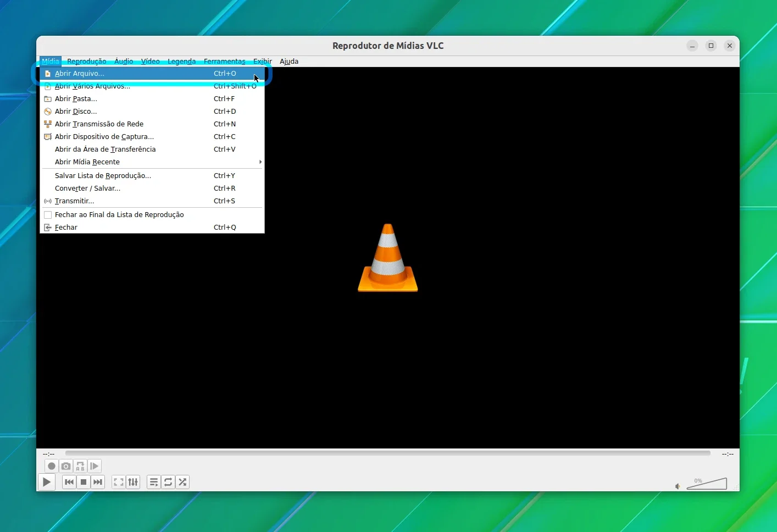The image size is (777, 532).
Task: Stop playback with the stop button
Action: (84, 482)
